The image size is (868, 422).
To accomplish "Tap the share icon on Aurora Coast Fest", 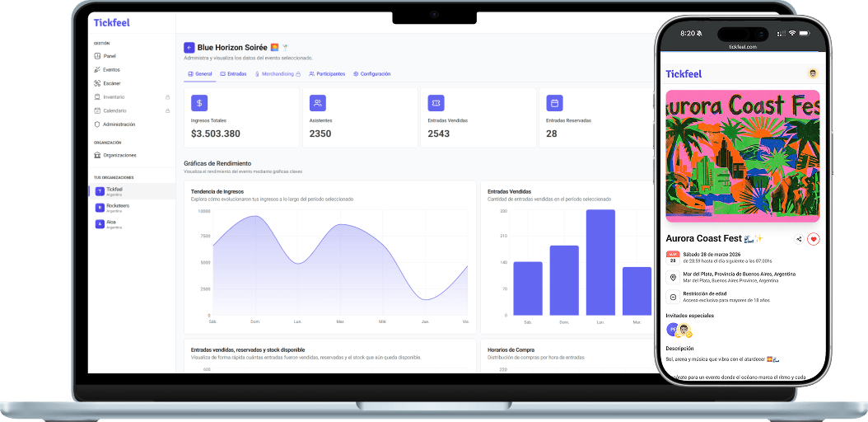I will [799, 239].
